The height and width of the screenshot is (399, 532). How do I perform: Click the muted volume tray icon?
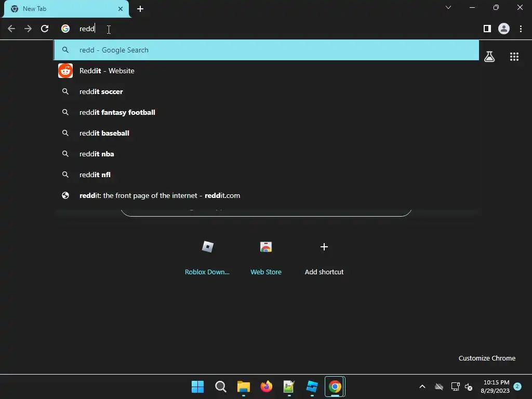(469, 387)
